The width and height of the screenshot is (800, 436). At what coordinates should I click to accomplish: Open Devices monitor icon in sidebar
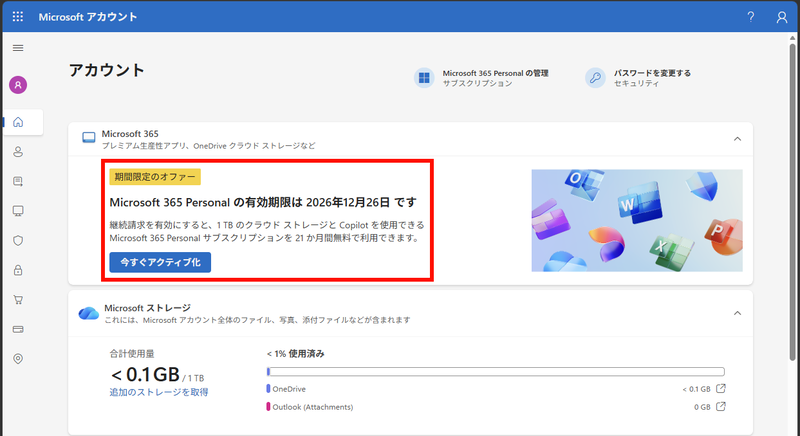[18, 211]
